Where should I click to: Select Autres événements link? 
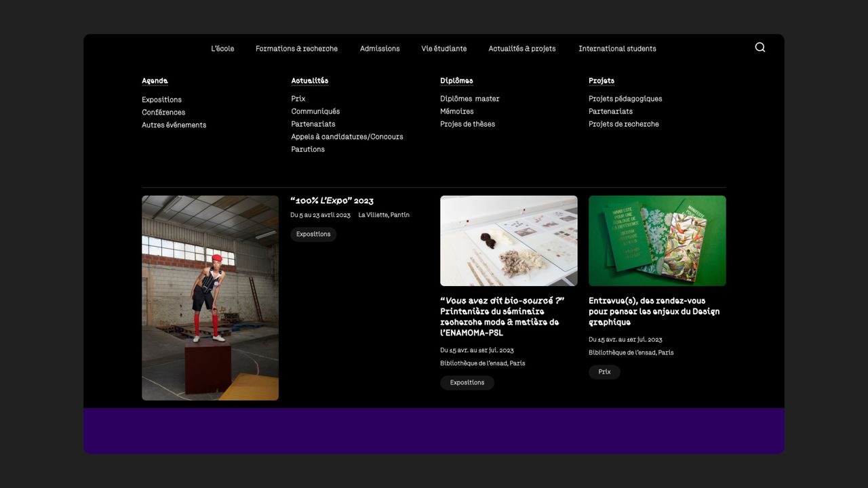click(x=174, y=125)
